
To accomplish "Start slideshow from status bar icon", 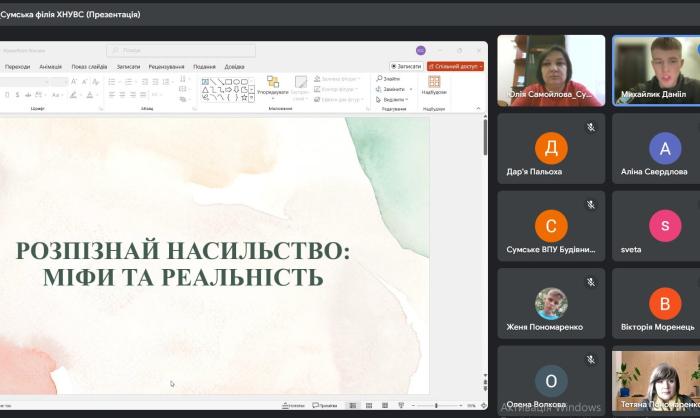I will [403, 405].
